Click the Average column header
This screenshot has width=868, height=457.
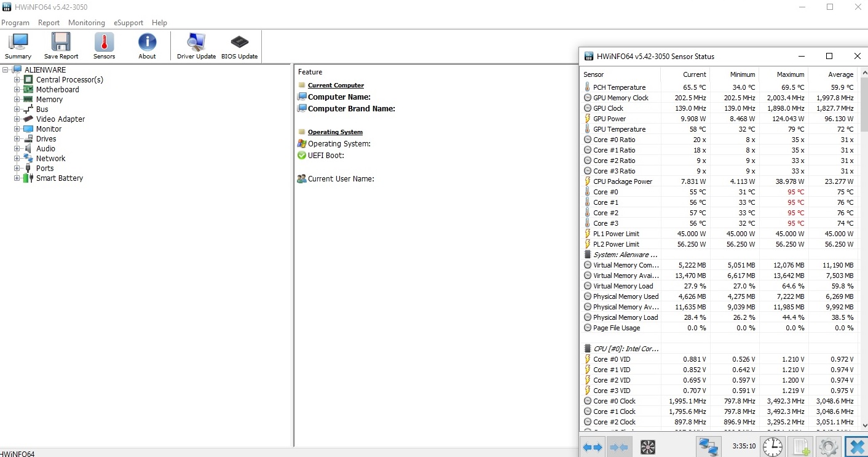(x=833, y=74)
